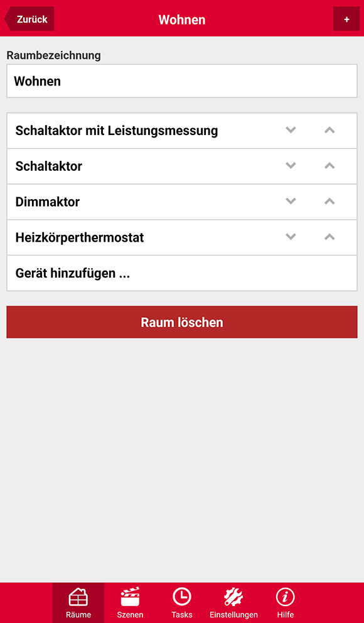Open the Einstellungen gear-wrench icon
This screenshot has width=364, height=623.
pyautogui.click(x=233, y=597)
